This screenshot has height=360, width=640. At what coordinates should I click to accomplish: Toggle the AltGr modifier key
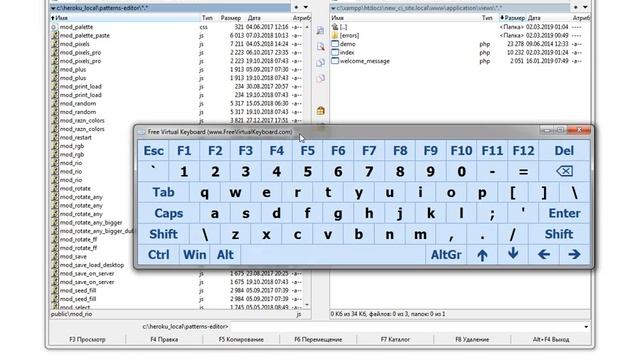pos(446,255)
